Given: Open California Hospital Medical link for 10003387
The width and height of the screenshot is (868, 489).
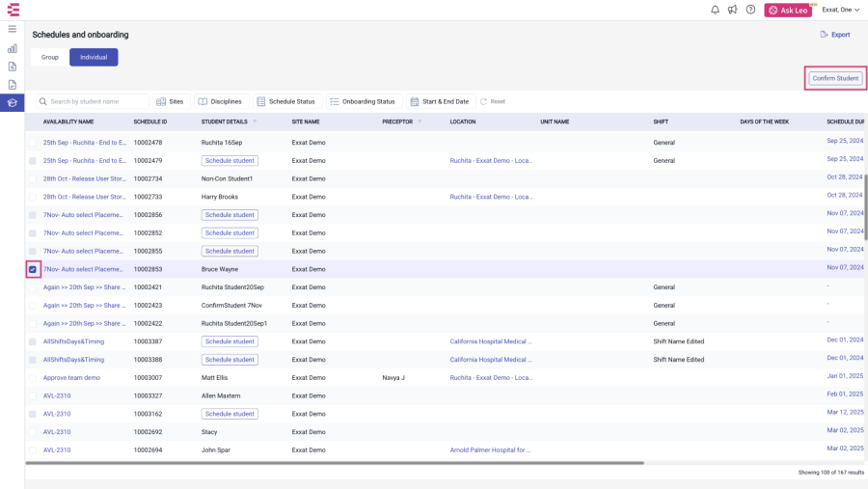Looking at the screenshot, I should (x=491, y=341).
